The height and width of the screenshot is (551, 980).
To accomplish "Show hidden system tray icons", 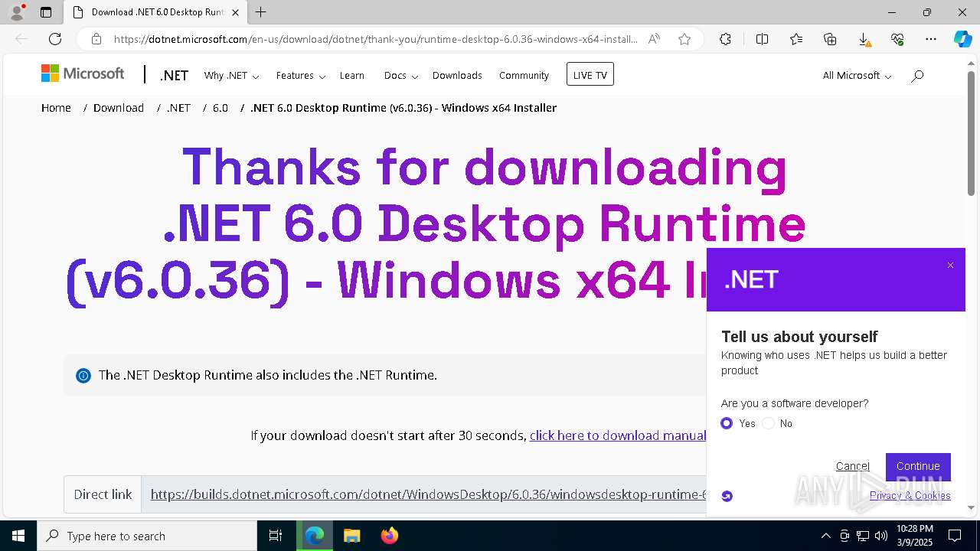I will [x=825, y=536].
